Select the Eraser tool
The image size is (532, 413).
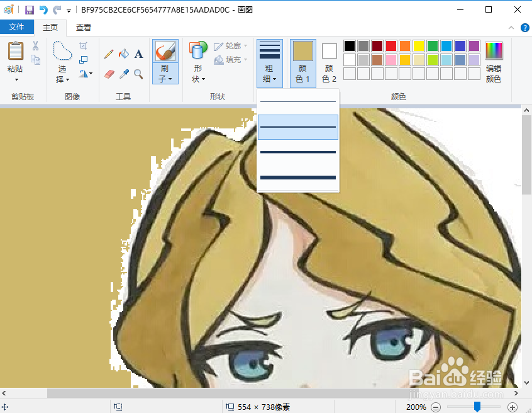(x=109, y=74)
